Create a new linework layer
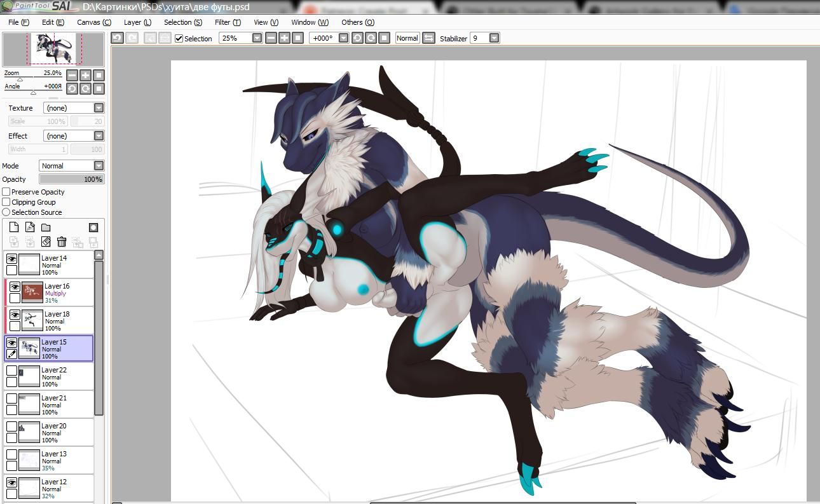This screenshot has height=504, width=820. pos(30,228)
